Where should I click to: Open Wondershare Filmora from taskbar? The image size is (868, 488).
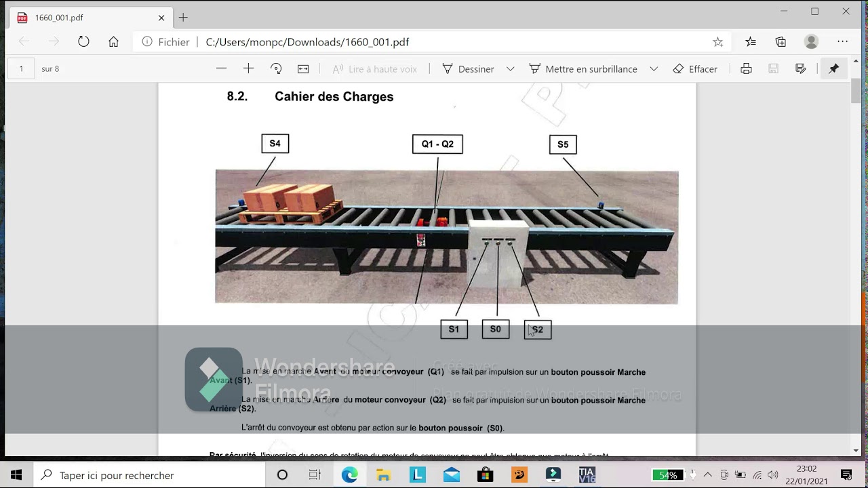point(553,475)
